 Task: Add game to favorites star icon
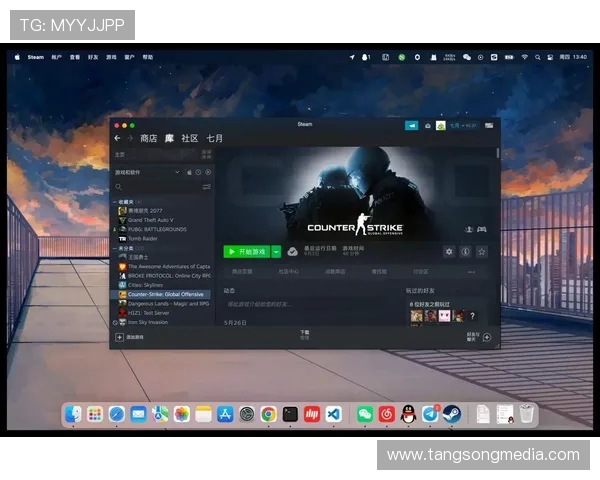481,252
